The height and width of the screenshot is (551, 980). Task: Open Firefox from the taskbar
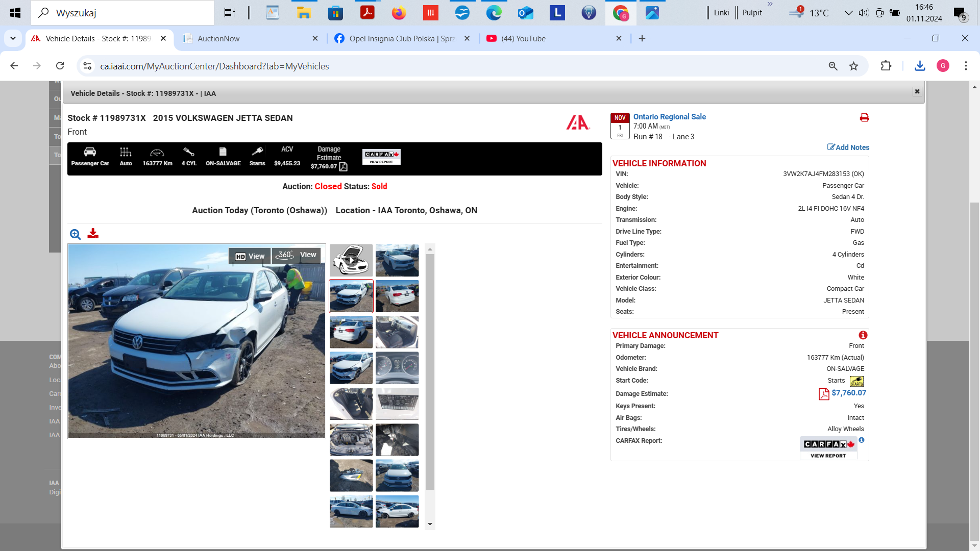pos(399,13)
